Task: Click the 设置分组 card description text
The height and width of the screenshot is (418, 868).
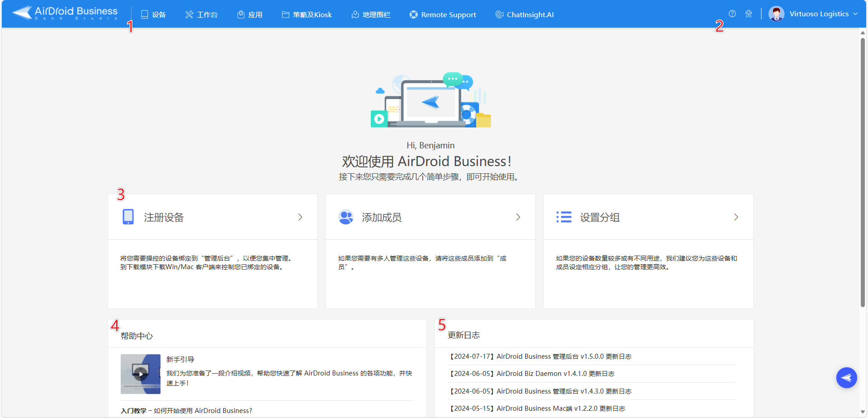Action: click(646, 263)
